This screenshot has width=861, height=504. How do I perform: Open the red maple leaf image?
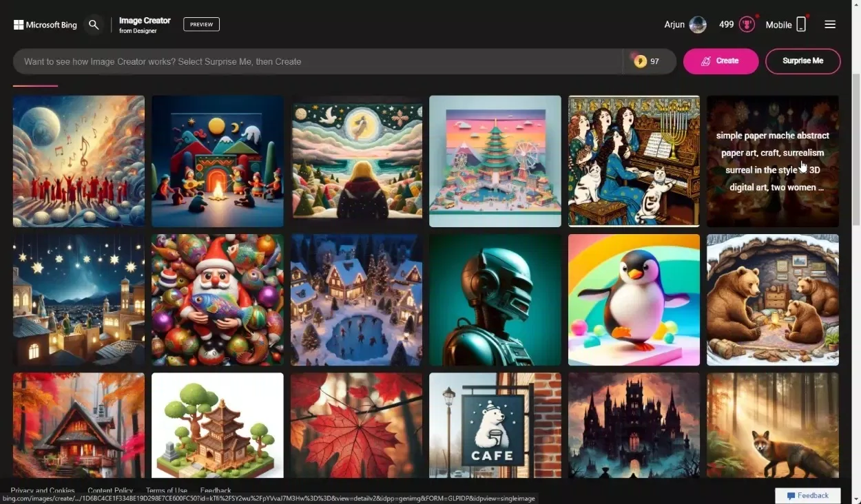356,425
